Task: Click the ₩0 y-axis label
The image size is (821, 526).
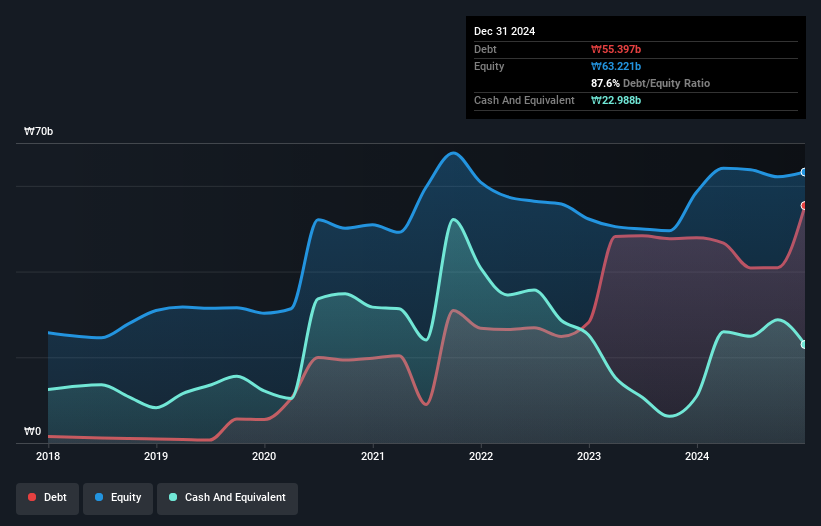Action: tap(32, 431)
